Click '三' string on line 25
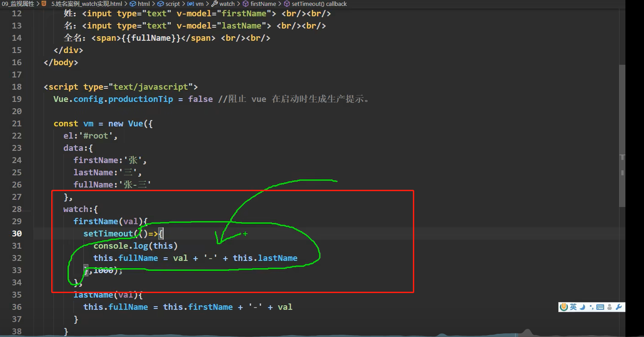The height and width of the screenshot is (337, 644). pyautogui.click(x=129, y=172)
